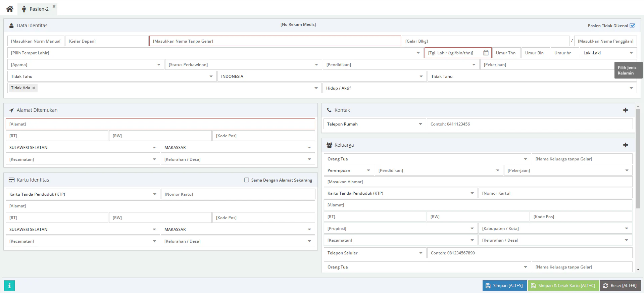644x293 pixels.
Task: Open the birth date calendar picker
Action: 486,53
